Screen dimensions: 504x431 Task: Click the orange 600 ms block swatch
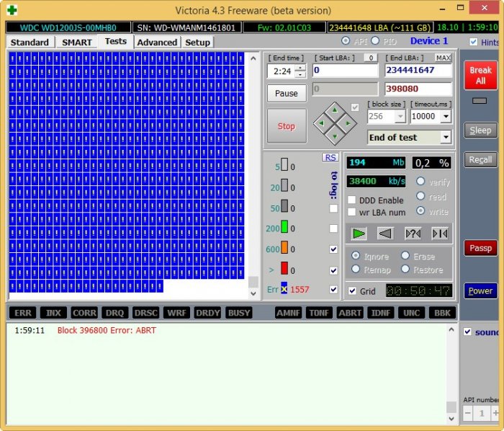(x=284, y=247)
